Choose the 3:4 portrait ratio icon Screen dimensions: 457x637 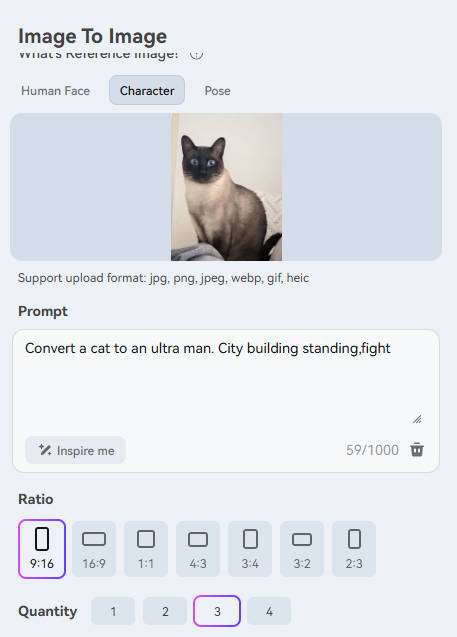[250, 539]
